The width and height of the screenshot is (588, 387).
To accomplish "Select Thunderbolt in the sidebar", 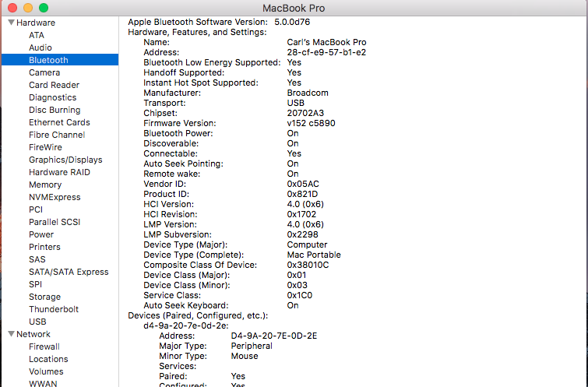I will coord(54,309).
